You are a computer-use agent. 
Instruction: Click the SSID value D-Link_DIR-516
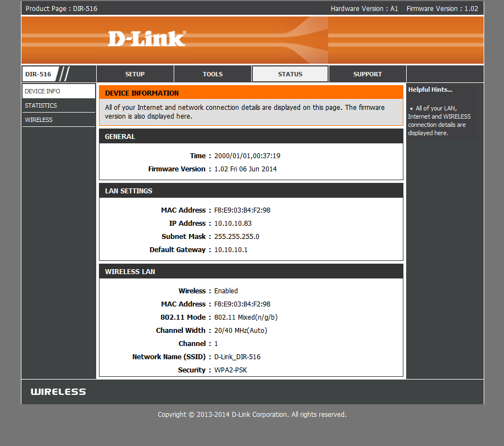[x=237, y=356]
